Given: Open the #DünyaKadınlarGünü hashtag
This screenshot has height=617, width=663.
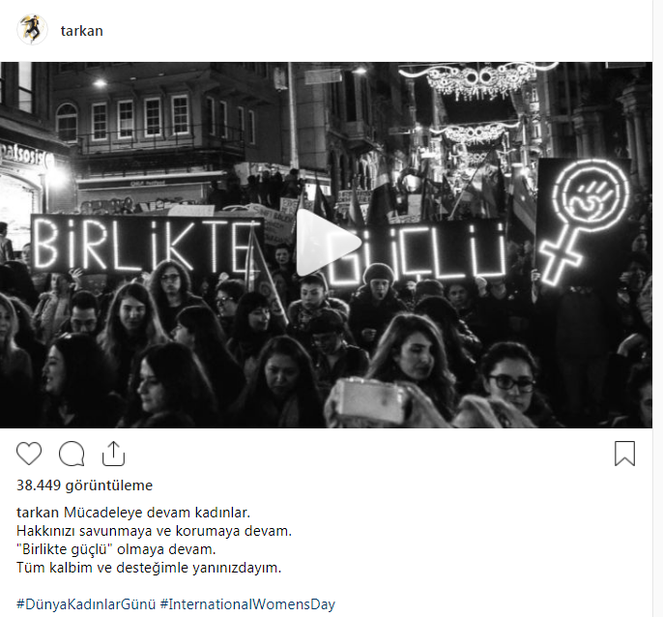Looking at the screenshot, I should [86, 604].
